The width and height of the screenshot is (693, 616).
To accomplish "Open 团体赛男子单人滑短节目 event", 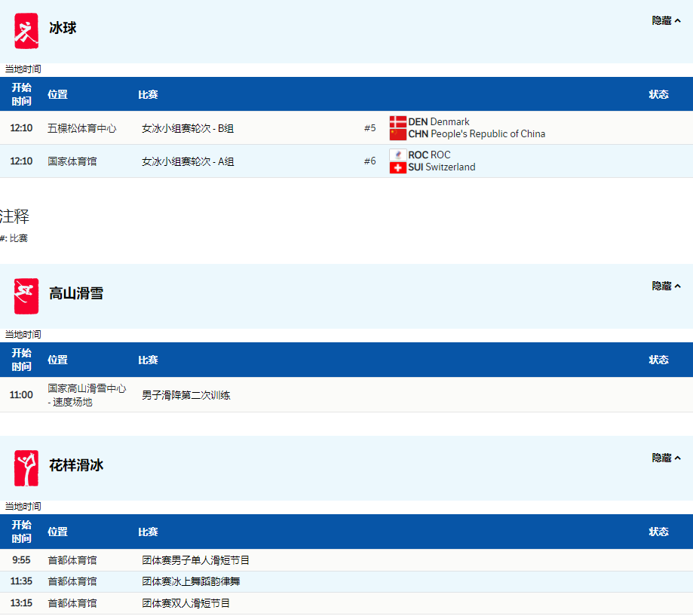I will [195, 561].
